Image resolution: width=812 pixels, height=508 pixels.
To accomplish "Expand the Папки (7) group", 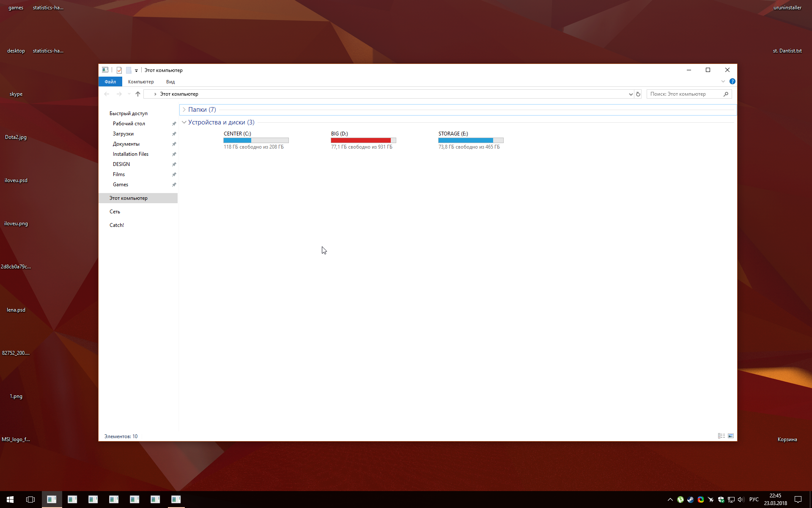I will coord(184,110).
